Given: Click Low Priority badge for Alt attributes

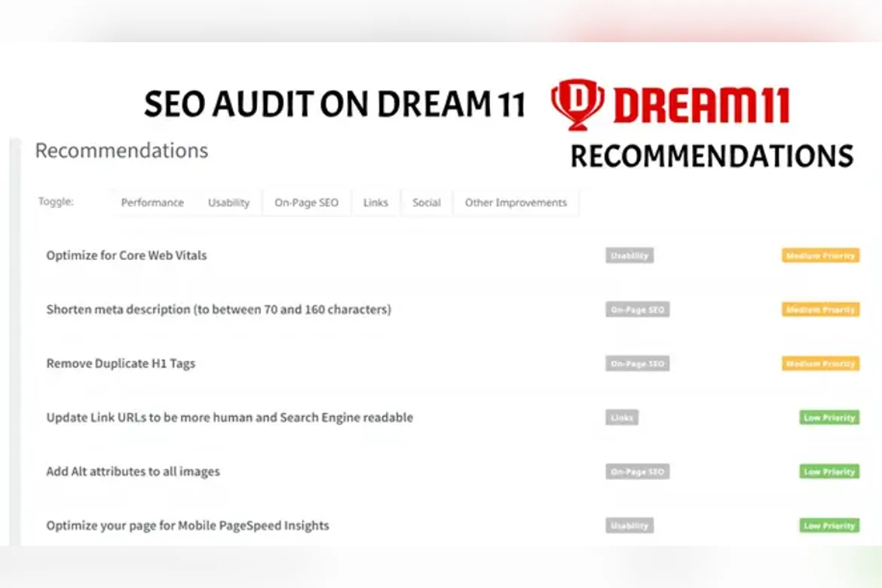Looking at the screenshot, I should pos(830,471).
